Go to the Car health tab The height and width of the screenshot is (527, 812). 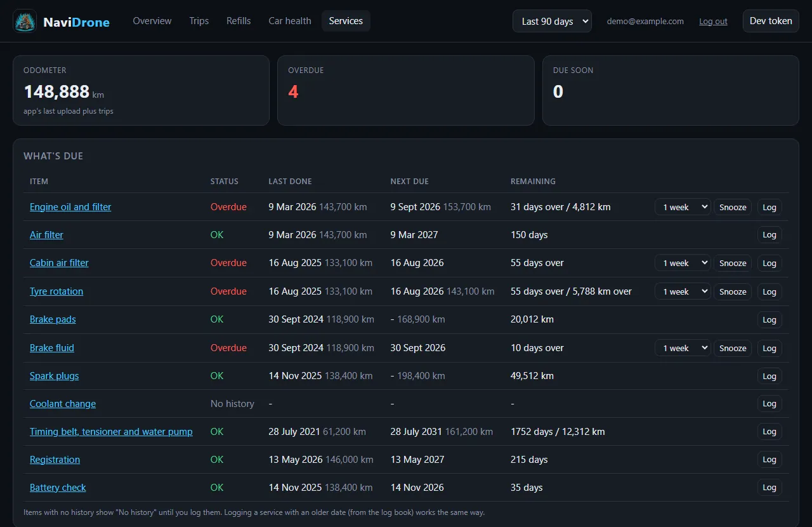(290, 21)
